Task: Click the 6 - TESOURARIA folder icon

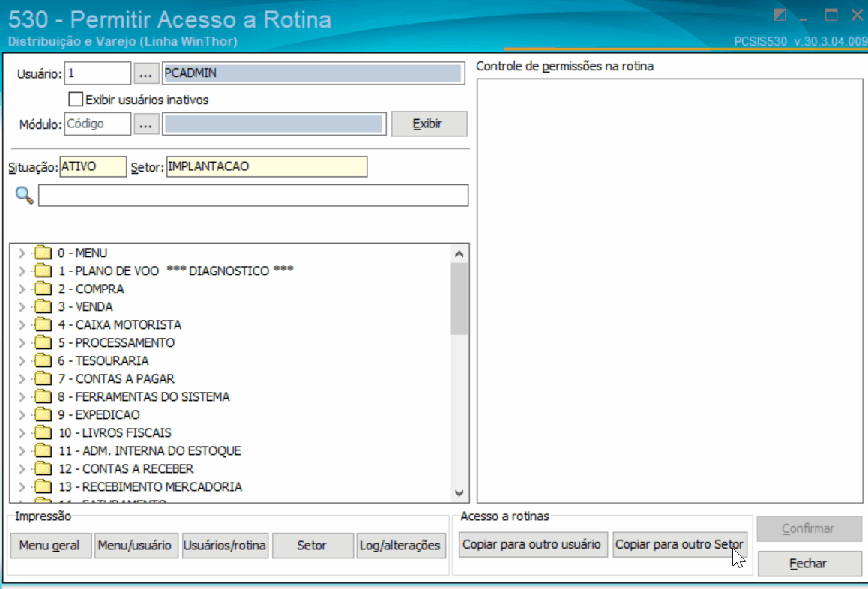Action: point(43,360)
